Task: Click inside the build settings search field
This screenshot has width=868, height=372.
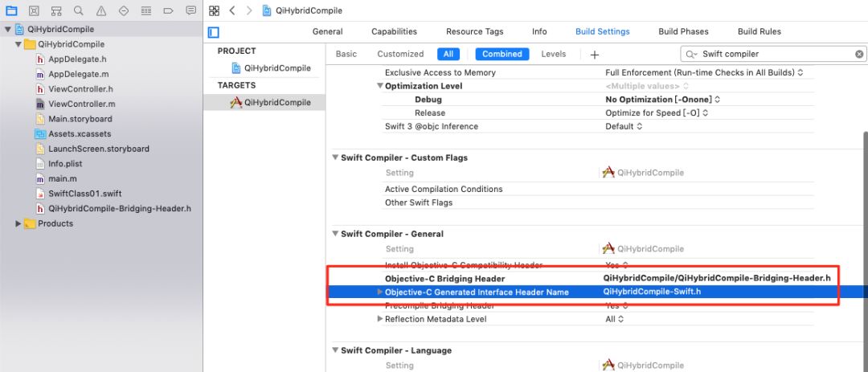Action: [x=774, y=54]
